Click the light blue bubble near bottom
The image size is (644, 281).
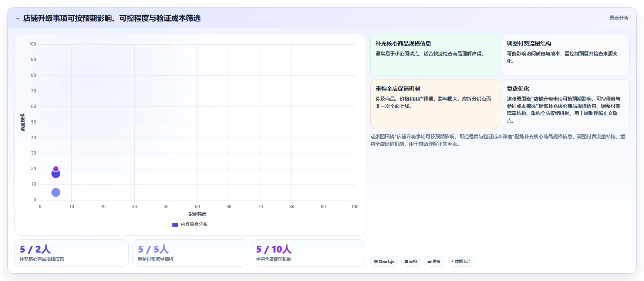coord(56,192)
